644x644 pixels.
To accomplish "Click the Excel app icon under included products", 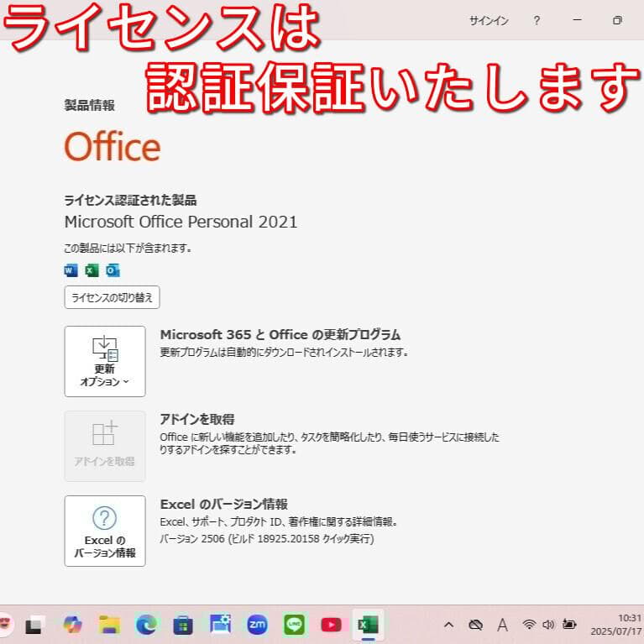I will [x=92, y=270].
